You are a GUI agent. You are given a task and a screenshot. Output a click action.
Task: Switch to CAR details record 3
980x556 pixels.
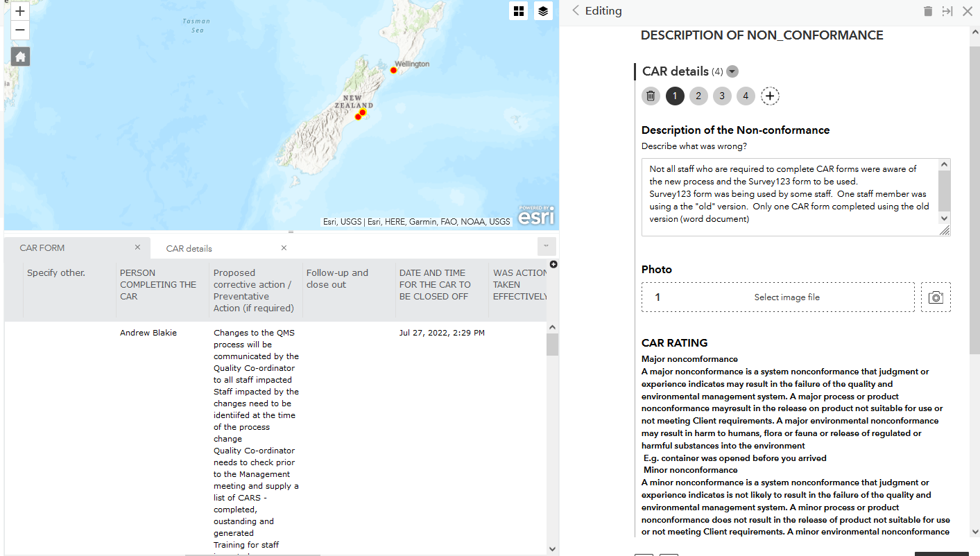pos(722,96)
